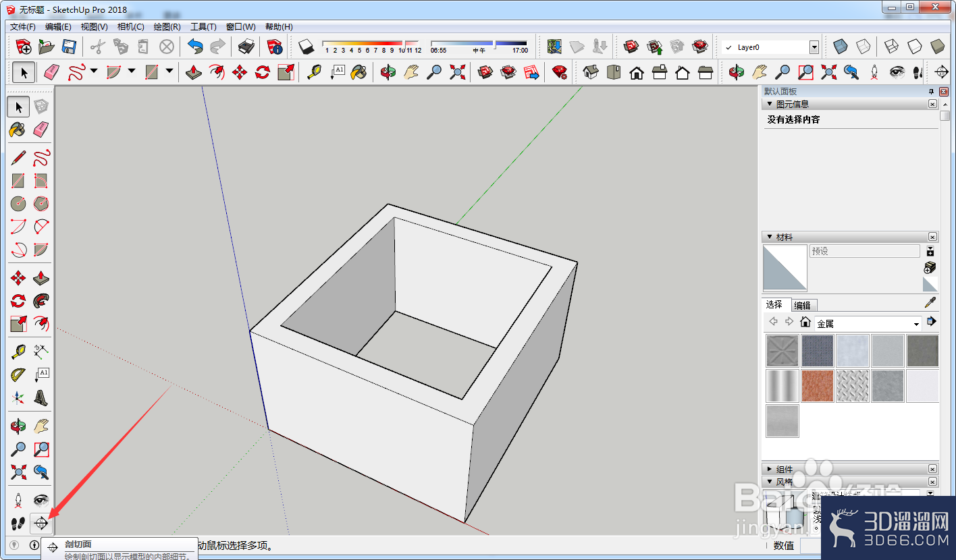Click the Send to LayOut icon
Image resolution: width=956 pixels, height=560 pixels.
point(532,72)
